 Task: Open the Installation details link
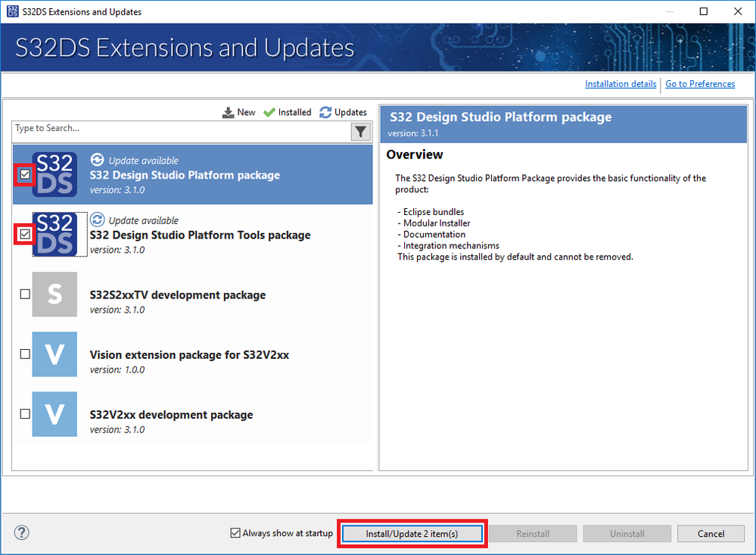point(621,84)
